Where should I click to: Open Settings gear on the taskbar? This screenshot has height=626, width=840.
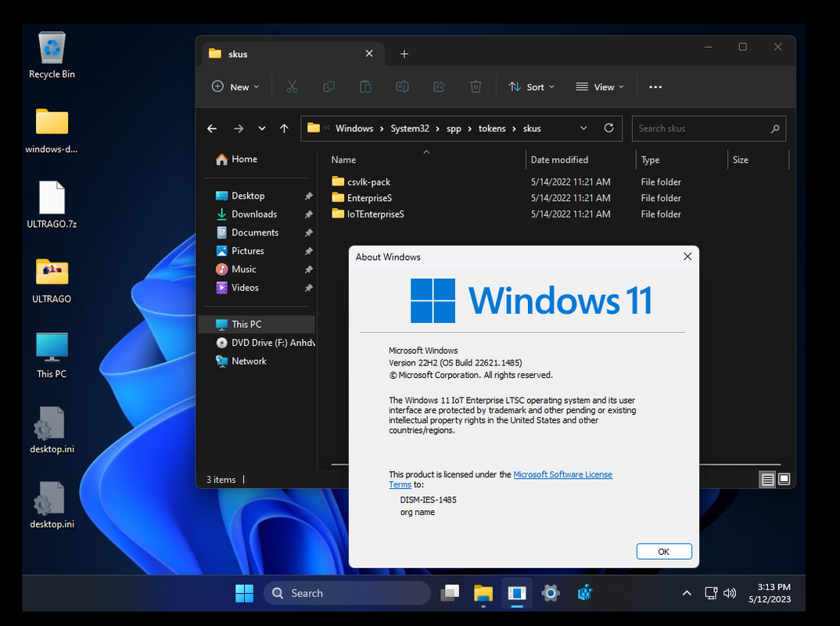tap(551, 593)
